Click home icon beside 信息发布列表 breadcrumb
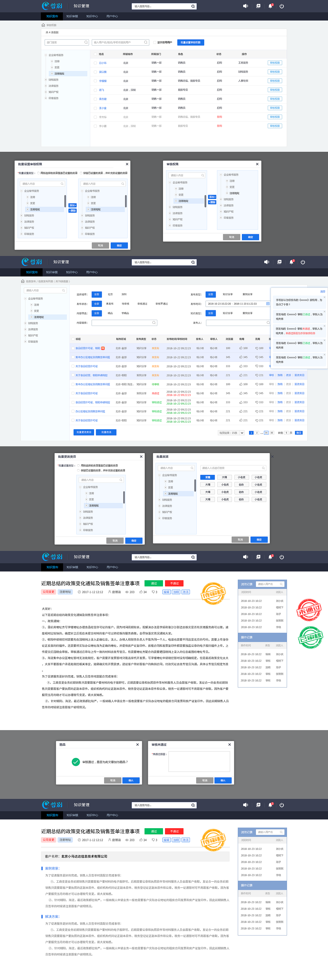 tap(23, 281)
